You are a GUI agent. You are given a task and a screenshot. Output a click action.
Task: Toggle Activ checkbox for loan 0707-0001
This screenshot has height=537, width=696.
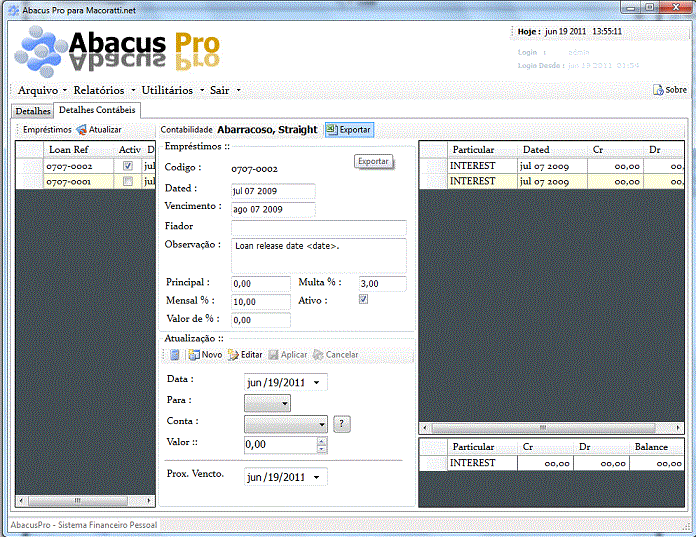click(128, 181)
